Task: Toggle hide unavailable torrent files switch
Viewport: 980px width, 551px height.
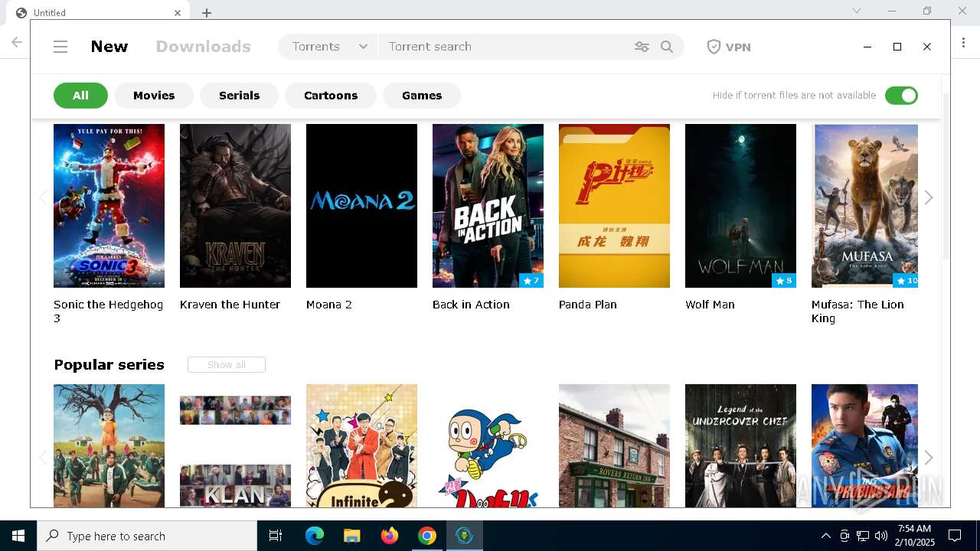Action: (x=901, y=96)
